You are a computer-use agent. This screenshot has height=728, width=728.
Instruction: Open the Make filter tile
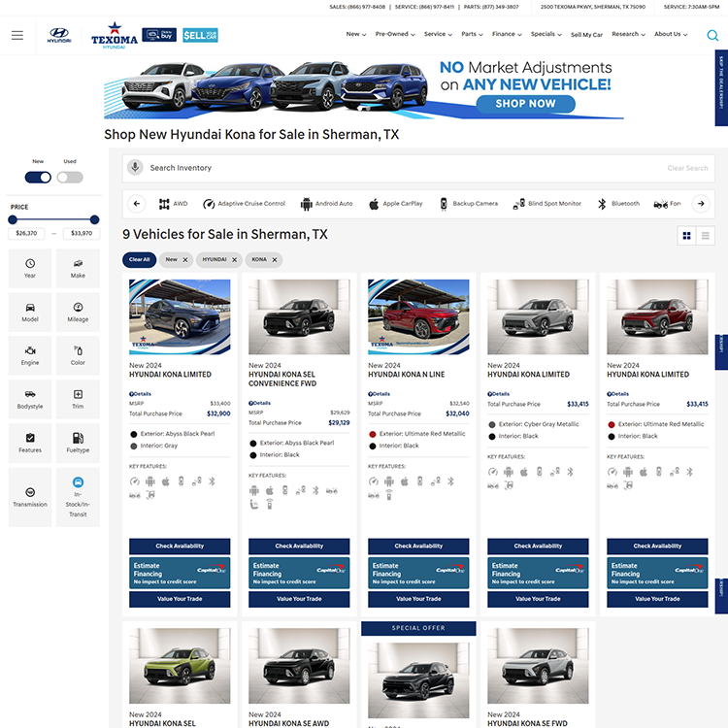click(78, 268)
